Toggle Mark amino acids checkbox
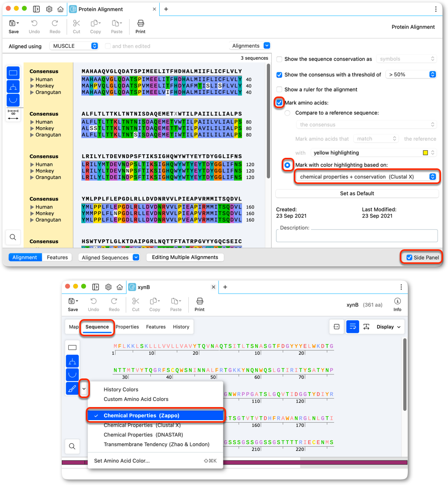Screen dimensions: 448x485 279,103
